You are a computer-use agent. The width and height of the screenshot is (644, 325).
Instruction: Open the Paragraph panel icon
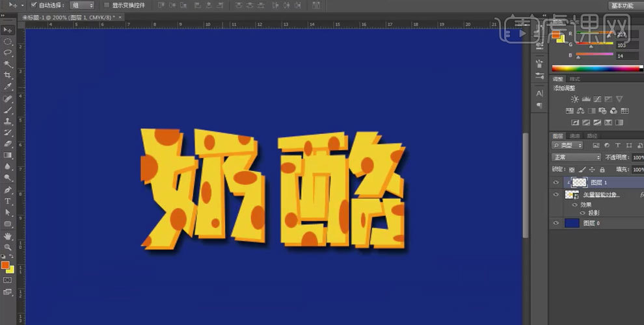coord(539,105)
